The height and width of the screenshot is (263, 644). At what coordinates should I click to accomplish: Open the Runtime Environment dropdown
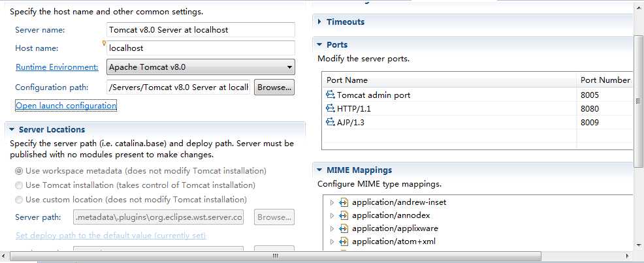pyautogui.click(x=201, y=67)
